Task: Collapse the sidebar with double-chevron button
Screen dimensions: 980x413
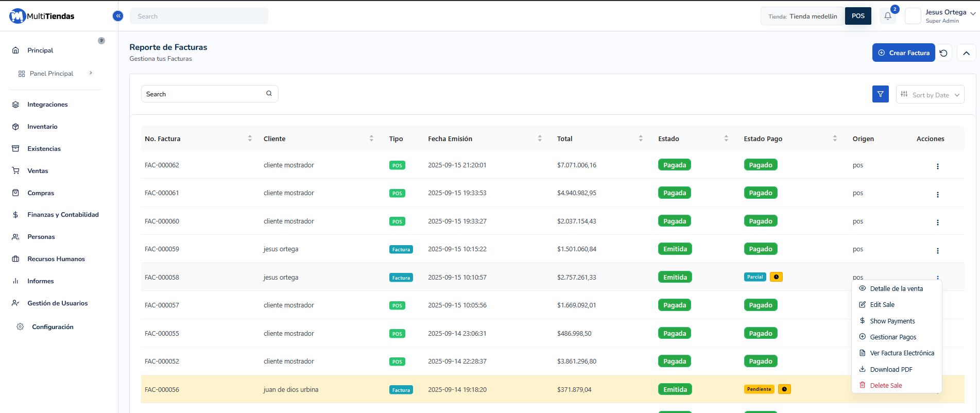Action: click(x=118, y=16)
